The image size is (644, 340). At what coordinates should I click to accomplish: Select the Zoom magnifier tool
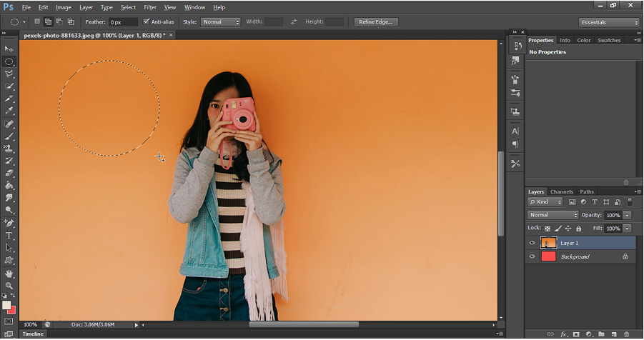coord(9,286)
